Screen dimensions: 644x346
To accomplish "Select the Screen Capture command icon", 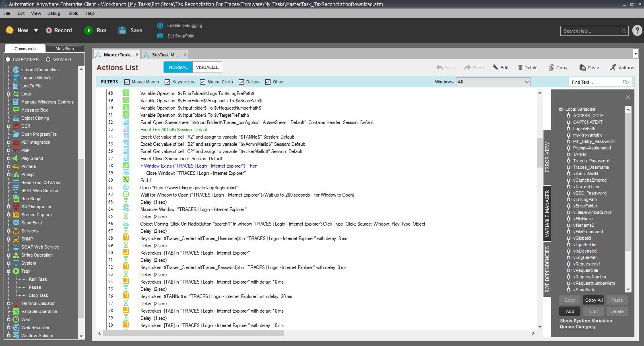I will [x=16, y=215].
